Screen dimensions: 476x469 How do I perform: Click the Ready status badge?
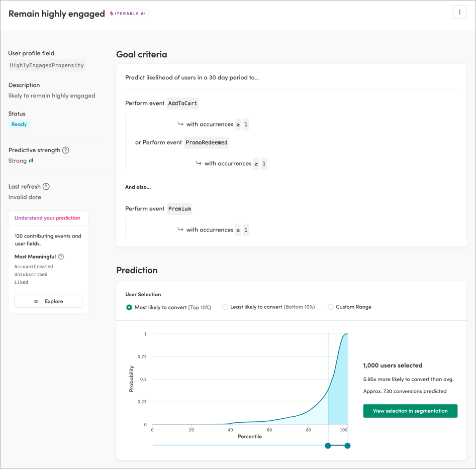[x=19, y=124]
